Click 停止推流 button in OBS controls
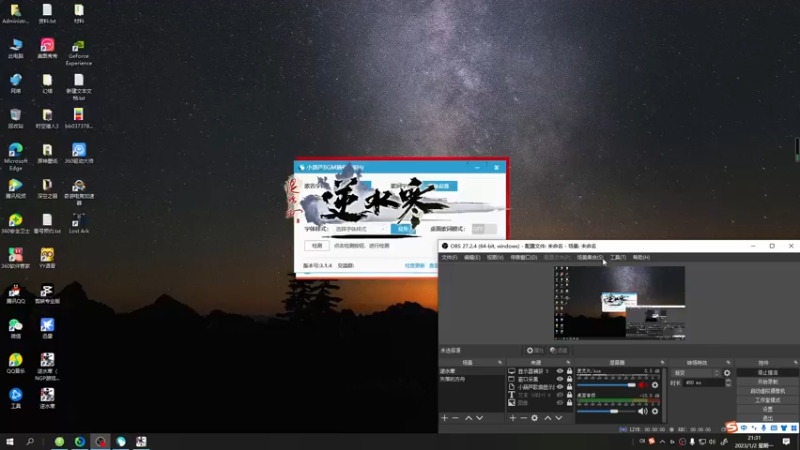This screenshot has width=800, height=450. tap(767, 372)
